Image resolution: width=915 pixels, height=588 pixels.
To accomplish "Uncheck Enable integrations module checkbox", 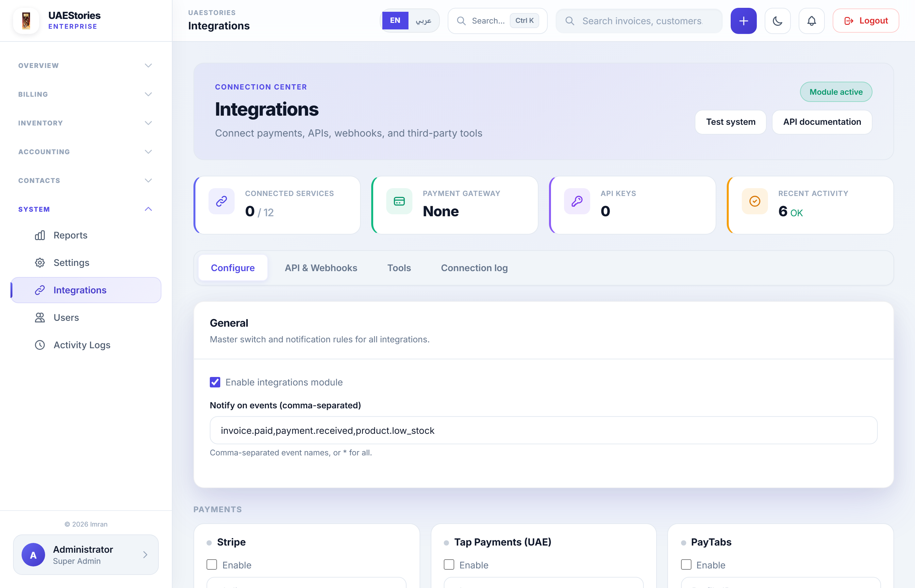I will point(215,382).
